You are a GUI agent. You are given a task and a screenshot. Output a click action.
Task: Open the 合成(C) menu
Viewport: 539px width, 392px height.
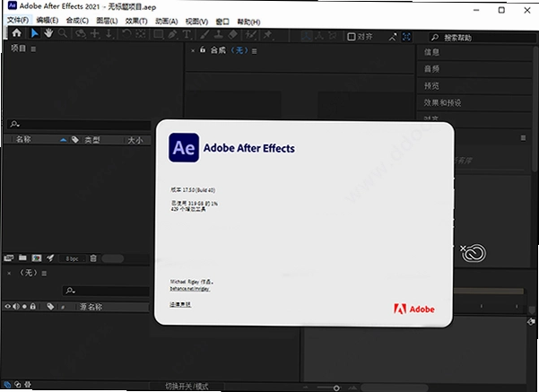(77, 21)
